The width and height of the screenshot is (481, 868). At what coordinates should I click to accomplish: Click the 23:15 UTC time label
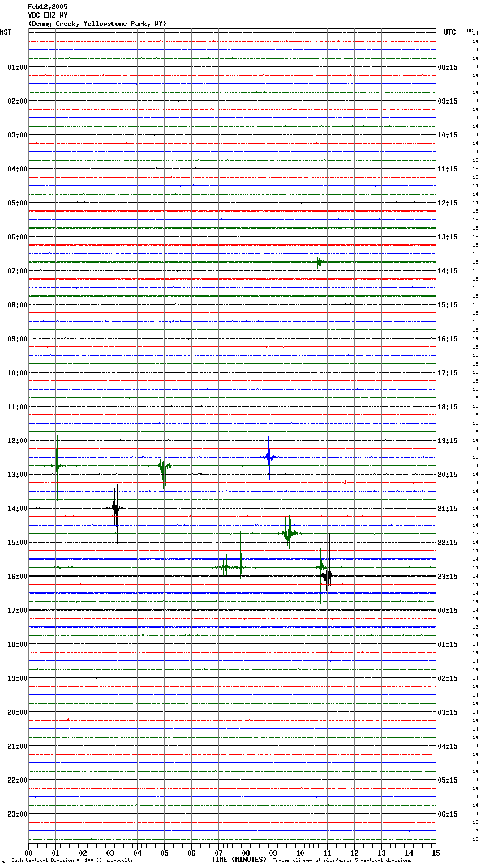pos(448,577)
